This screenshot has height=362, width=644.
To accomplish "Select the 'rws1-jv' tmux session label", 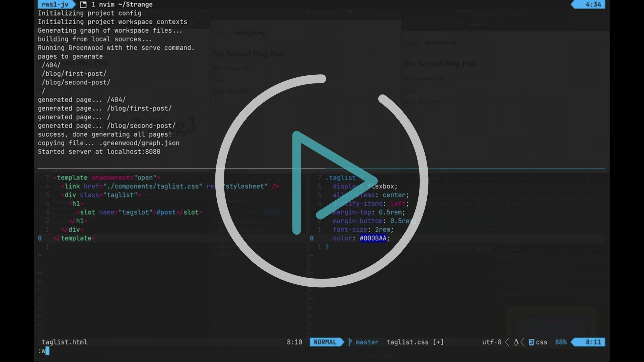I will [55, 4].
